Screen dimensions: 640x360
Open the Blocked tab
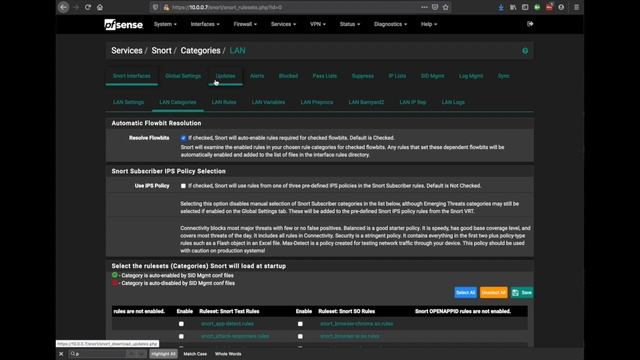click(288, 76)
